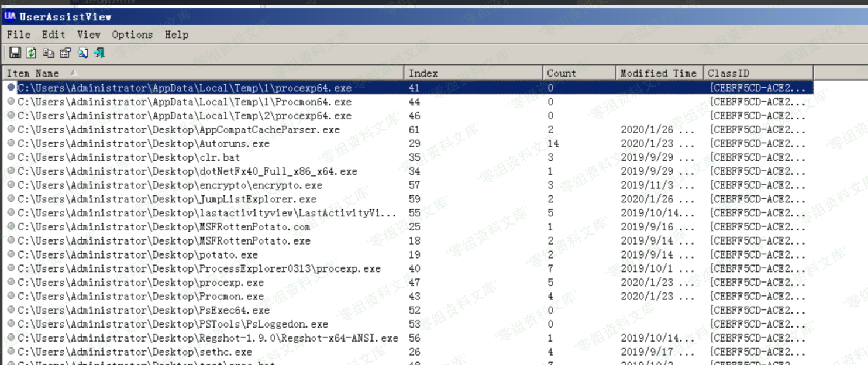868x365 pixels.
Task: Select the Desktop\sethc.exe entry
Action: point(135,352)
